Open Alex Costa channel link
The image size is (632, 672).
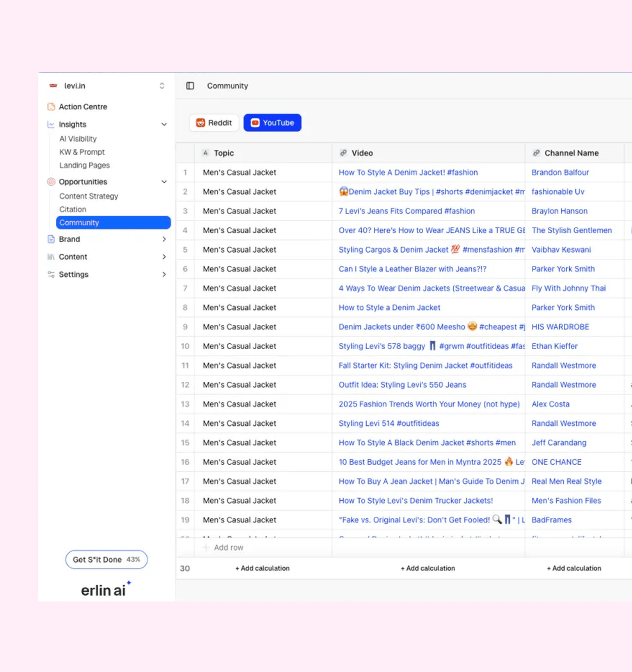point(550,404)
